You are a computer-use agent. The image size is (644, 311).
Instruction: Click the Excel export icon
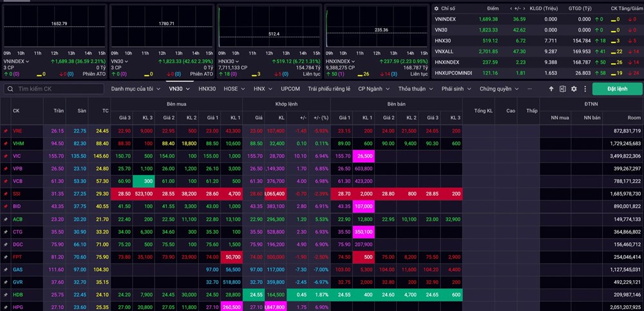[562, 88]
